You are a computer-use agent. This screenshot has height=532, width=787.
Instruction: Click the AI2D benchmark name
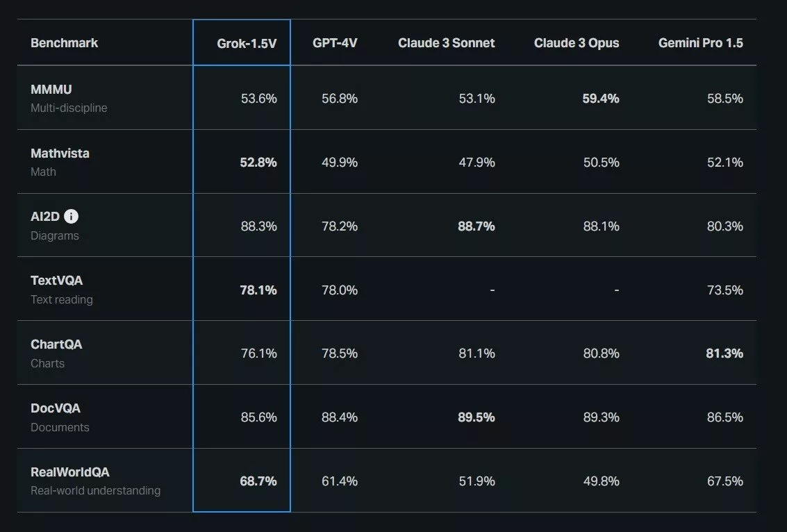44,216
